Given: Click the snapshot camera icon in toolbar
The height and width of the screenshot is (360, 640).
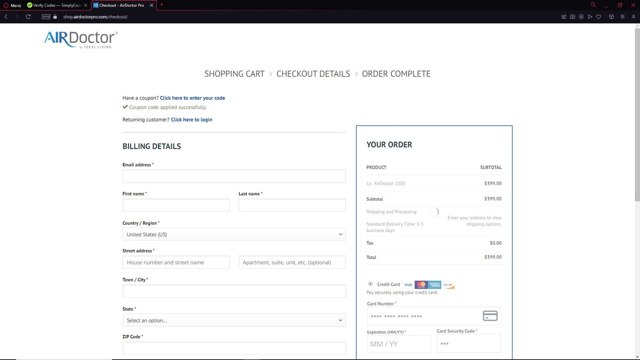Looking at the screenshot, I should coord(572,17).
